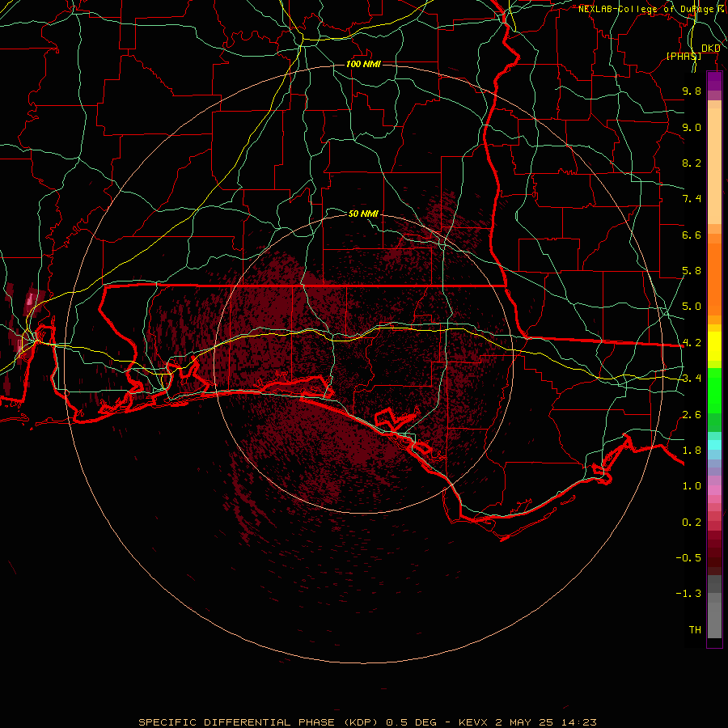Click the "2.6" color scale value
Screen dimensions: 728x728
pos(692,415)
